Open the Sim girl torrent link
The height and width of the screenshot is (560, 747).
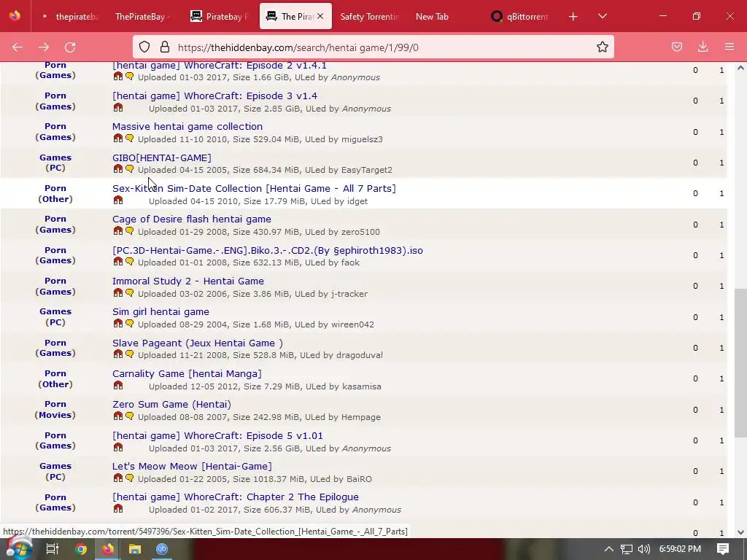coord(160,312)
